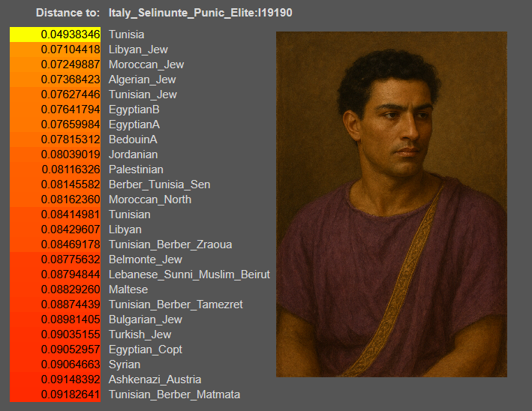
Task: Select the Tunisian_Jew label
Action: pos(143,94)
